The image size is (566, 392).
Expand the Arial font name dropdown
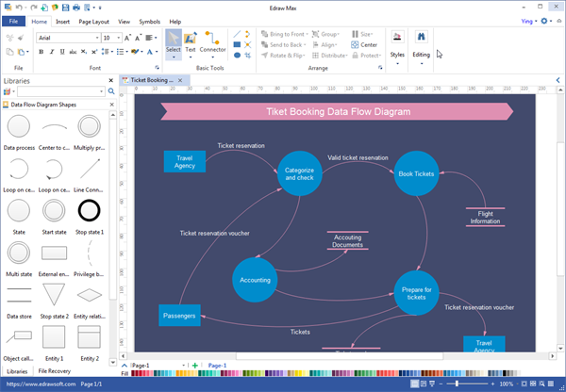click(x=97, y=38)
